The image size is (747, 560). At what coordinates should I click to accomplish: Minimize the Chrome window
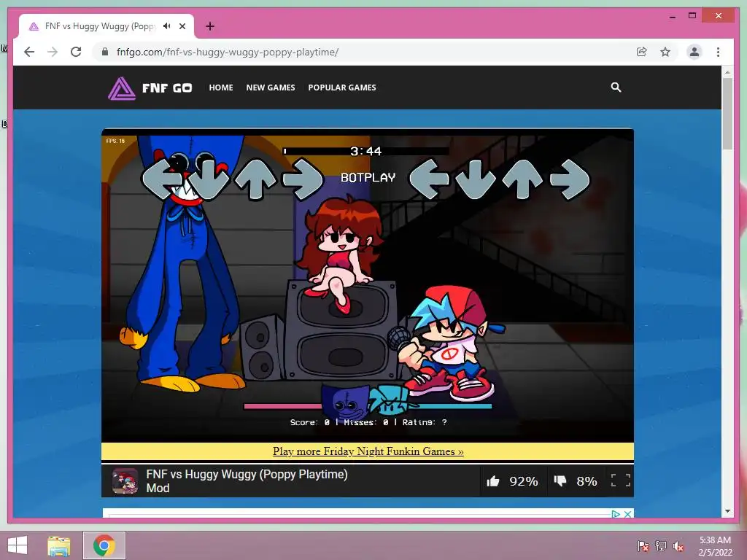[x=672, y=17]
